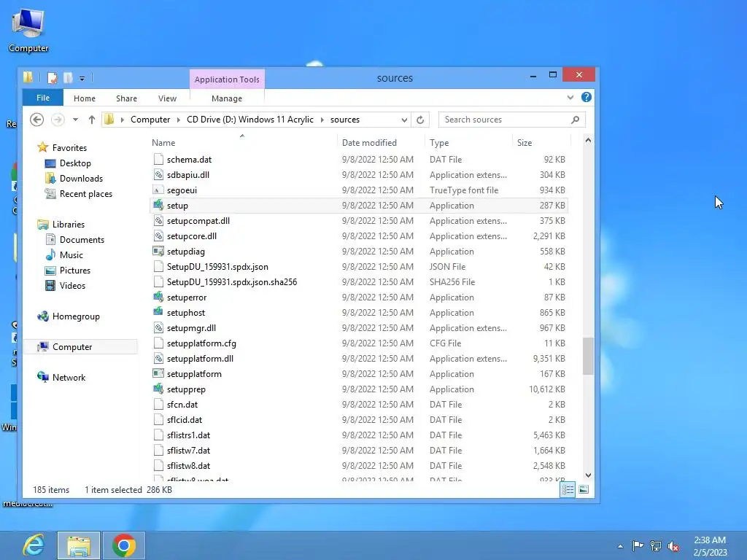Click the sources breadcrumb segment

click(x=345, y=120)
